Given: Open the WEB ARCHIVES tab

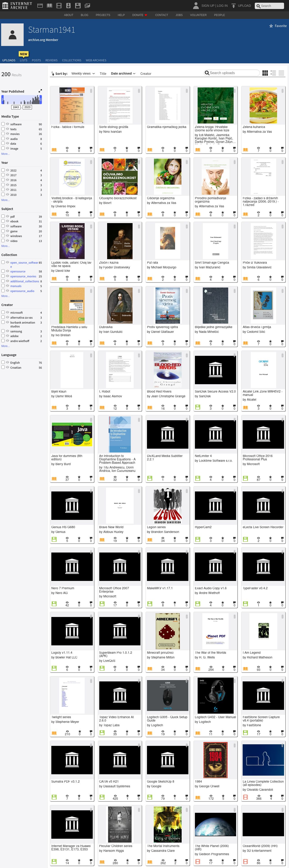Looking at the screenshot, I should click(x=96, y=60).
